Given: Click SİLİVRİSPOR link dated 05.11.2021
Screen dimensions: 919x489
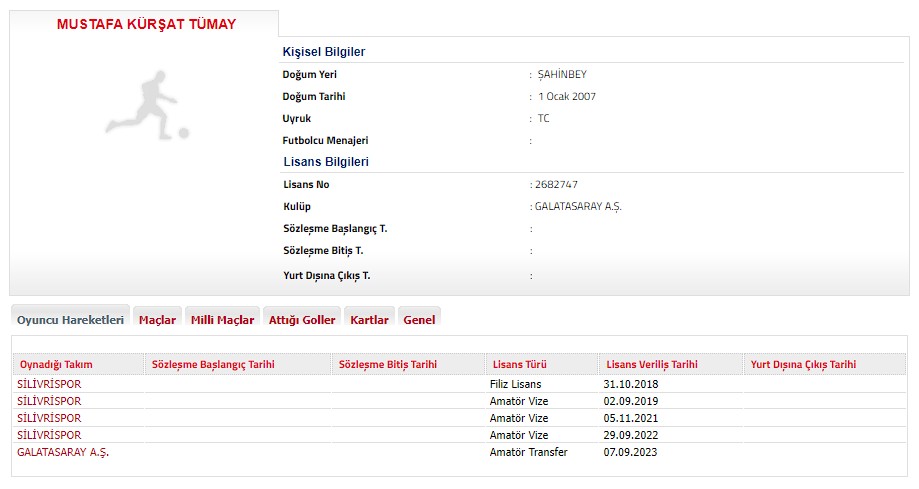Looking at the screenshot, I should click(49, 418).
